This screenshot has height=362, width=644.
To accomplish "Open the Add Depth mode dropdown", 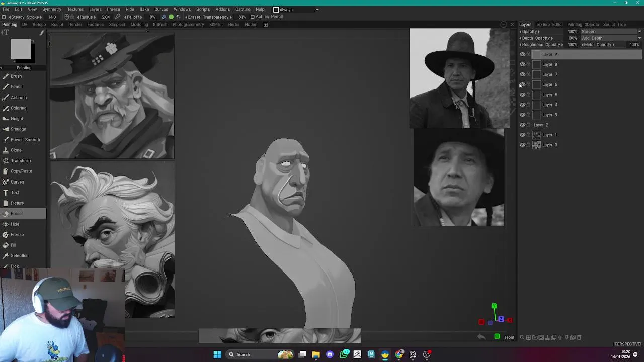I will click(x=611, y=38).
